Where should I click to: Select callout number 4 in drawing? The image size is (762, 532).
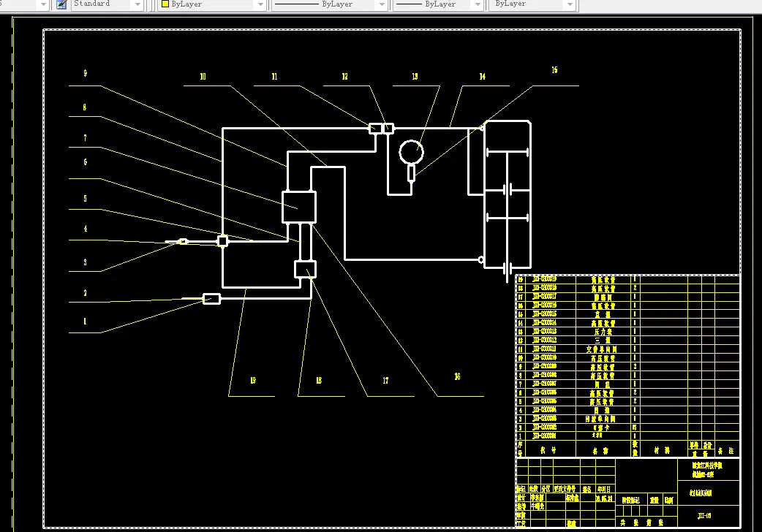85,229
